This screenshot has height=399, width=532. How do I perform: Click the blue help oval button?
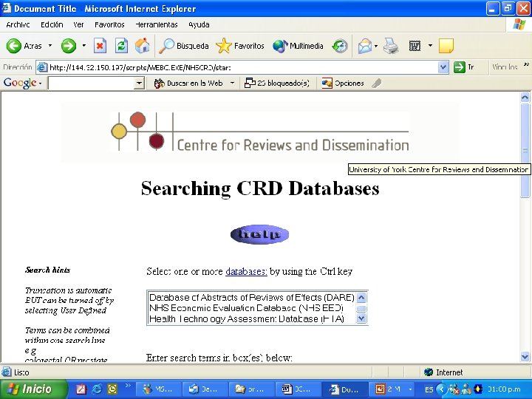coord(259,234)
